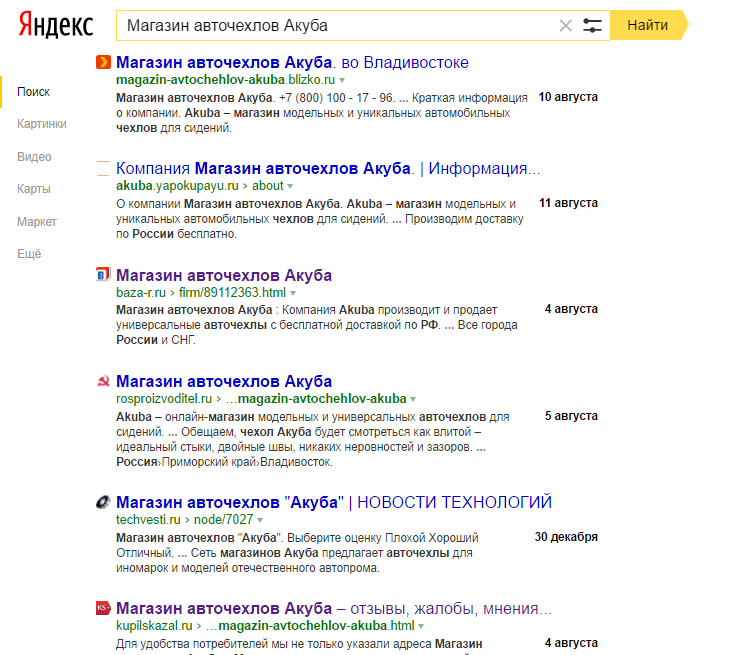Open result 'отзывы, жалобы, мнения'
This screenshot has height=655, width=743.
[x=334, y=609]
